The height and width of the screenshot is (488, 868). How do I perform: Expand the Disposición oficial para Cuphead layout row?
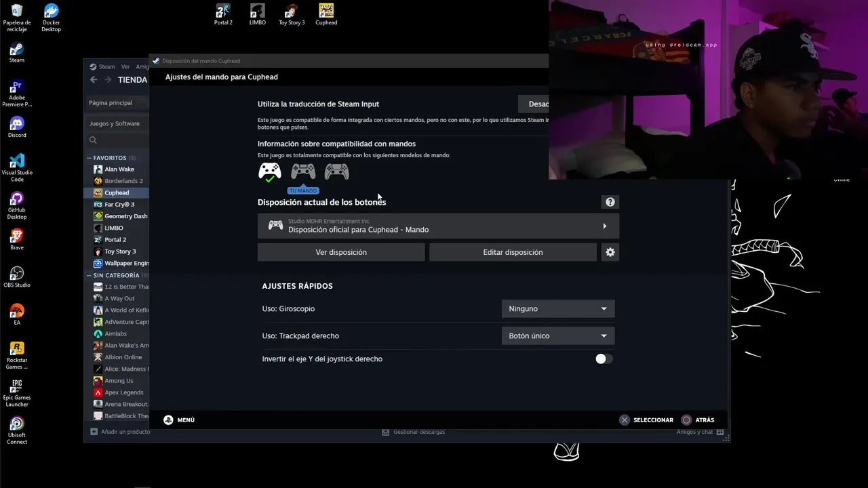[x=438, y=226]
